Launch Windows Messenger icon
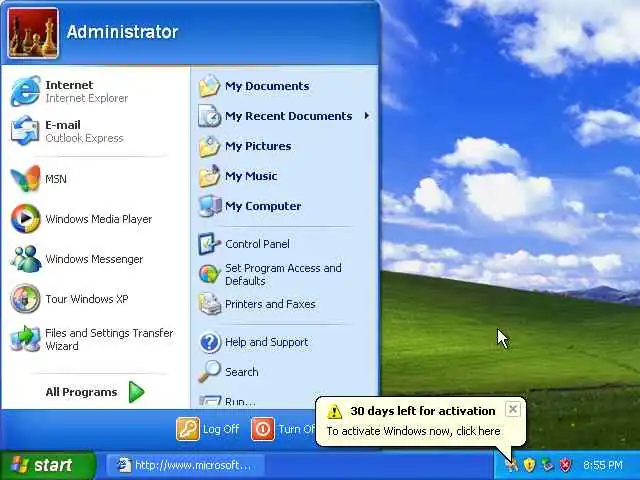 coord(25,259)
